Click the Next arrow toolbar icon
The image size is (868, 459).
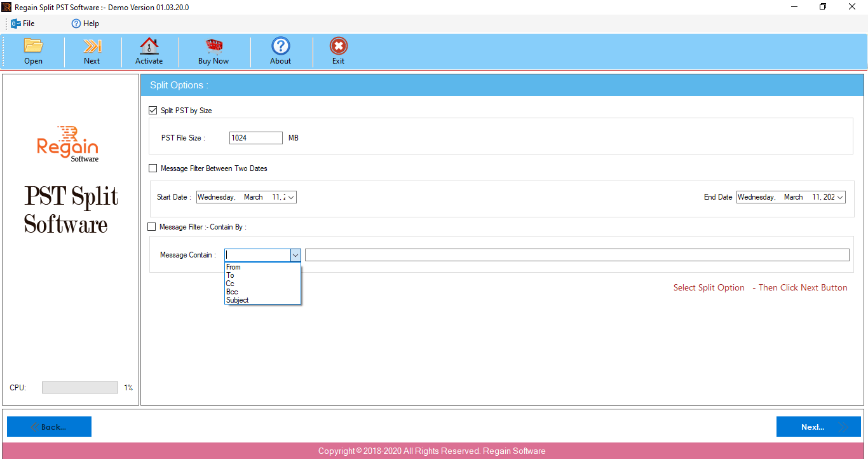pyautogui.click(x=92, y=46)
